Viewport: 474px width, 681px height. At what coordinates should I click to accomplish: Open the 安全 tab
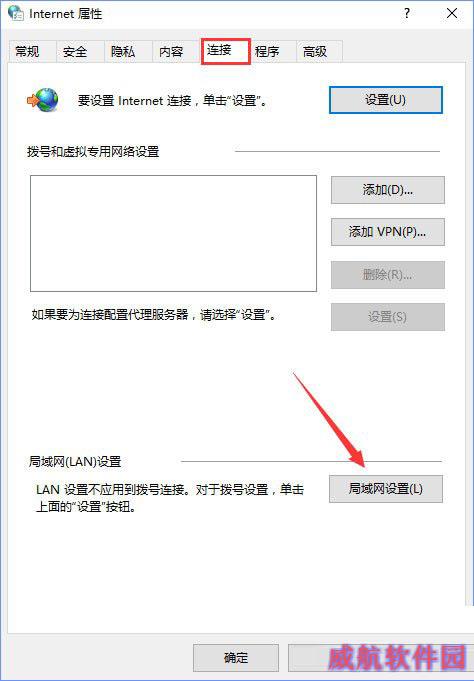[75, 52]
